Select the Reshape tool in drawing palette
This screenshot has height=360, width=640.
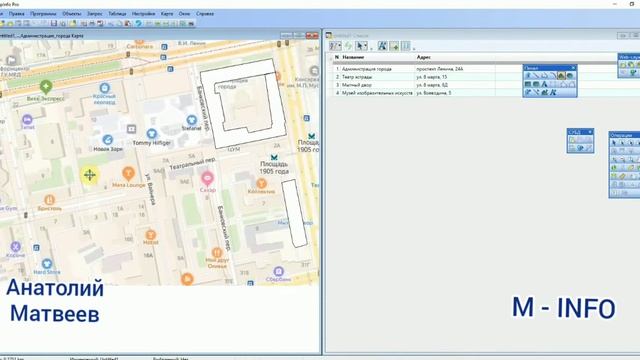tap(563, 84)
